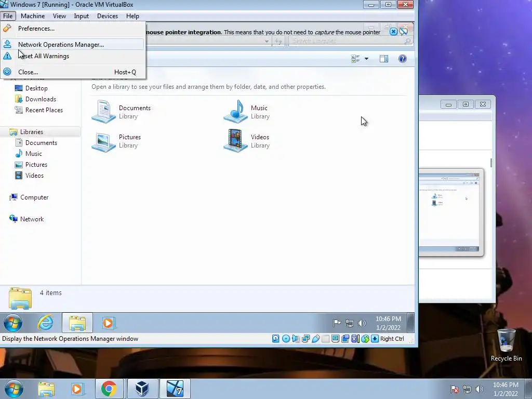This screenshot has width=532, height=399.
Task: Click guest taskbar Explorer button
Action: tap(77, 323)
